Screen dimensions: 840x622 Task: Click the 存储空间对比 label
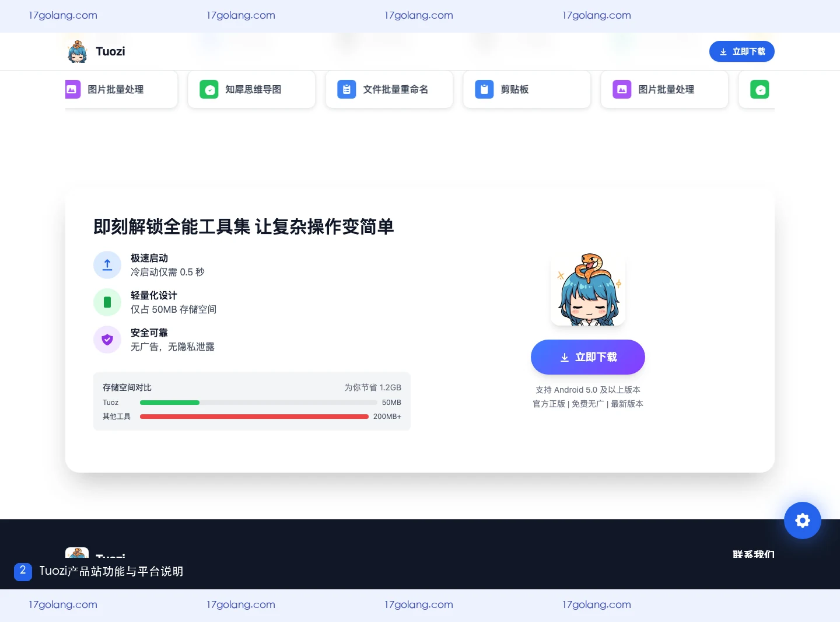click(127, 387)
